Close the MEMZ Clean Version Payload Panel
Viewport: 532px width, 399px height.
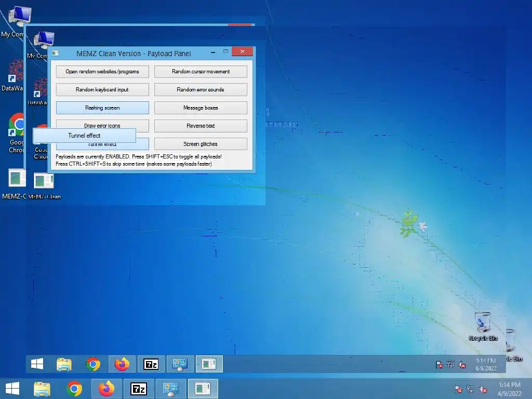(x=242, y=51)
